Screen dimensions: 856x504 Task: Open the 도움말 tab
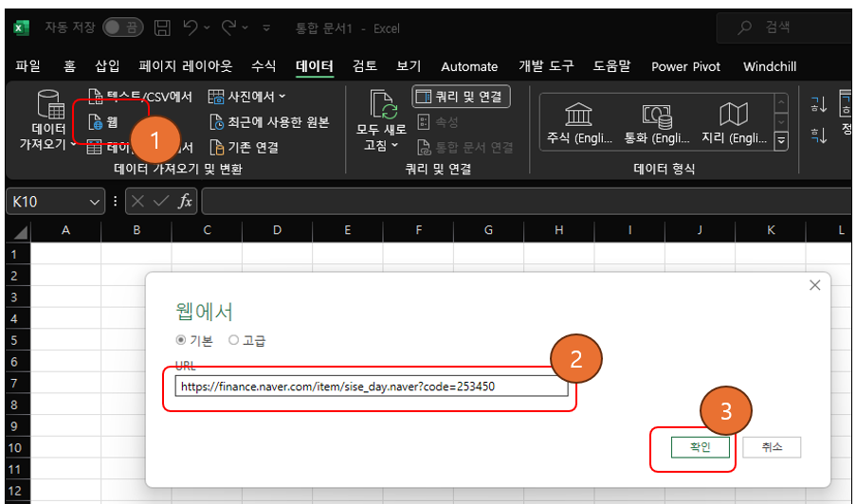click(x=611, y=66)
